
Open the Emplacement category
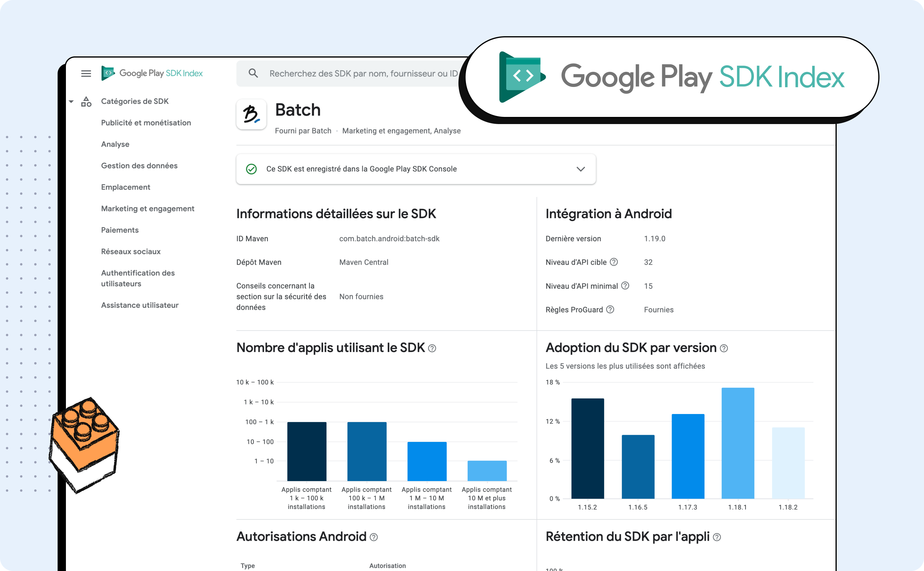tap(125, 187)
